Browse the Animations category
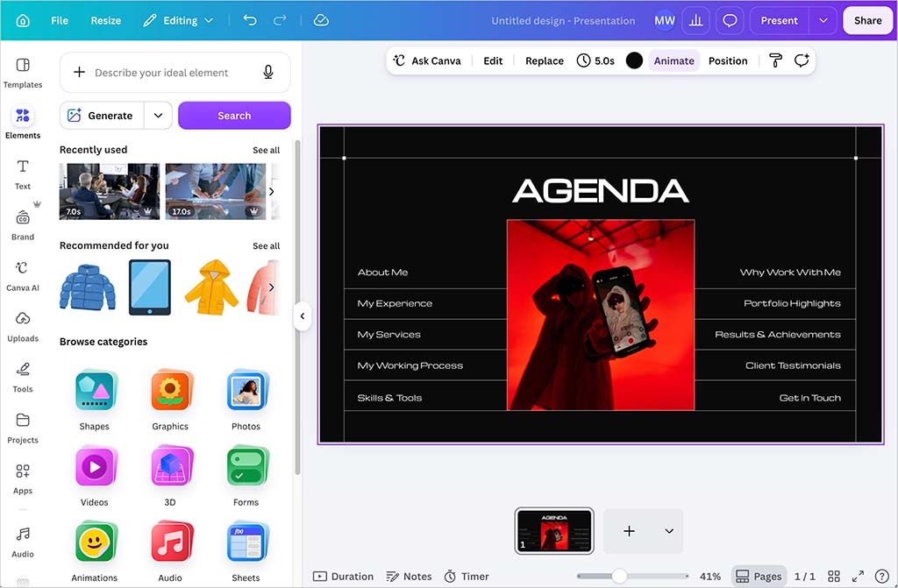 pos(95,551)
